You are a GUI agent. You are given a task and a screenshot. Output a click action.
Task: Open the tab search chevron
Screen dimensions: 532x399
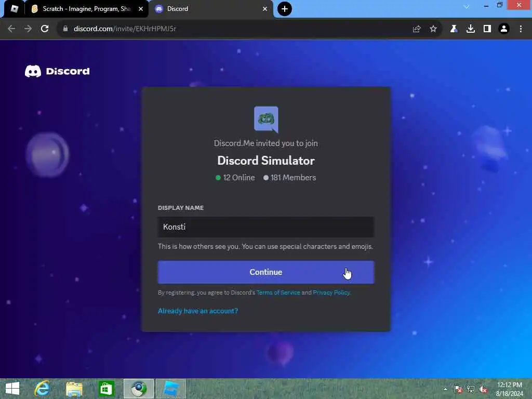point(467,7)
